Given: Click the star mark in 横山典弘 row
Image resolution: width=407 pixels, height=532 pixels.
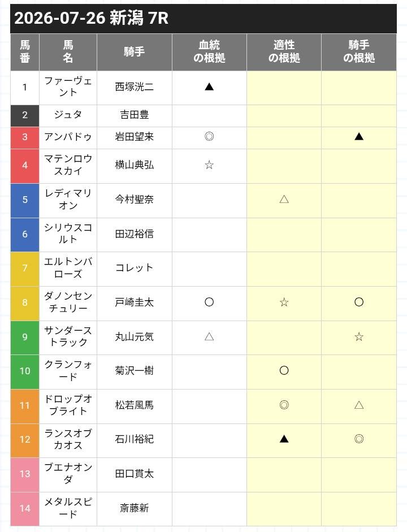Looking at the screenshot, I should pyautogui.click(x=209, y=165).
